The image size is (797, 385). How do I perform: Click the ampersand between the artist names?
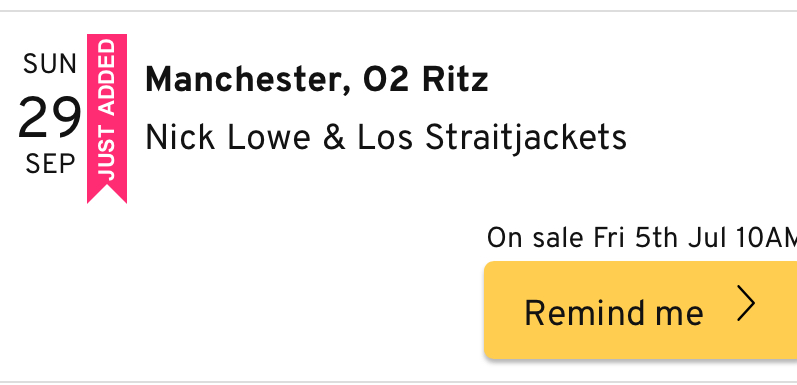(x=334, y=138)
